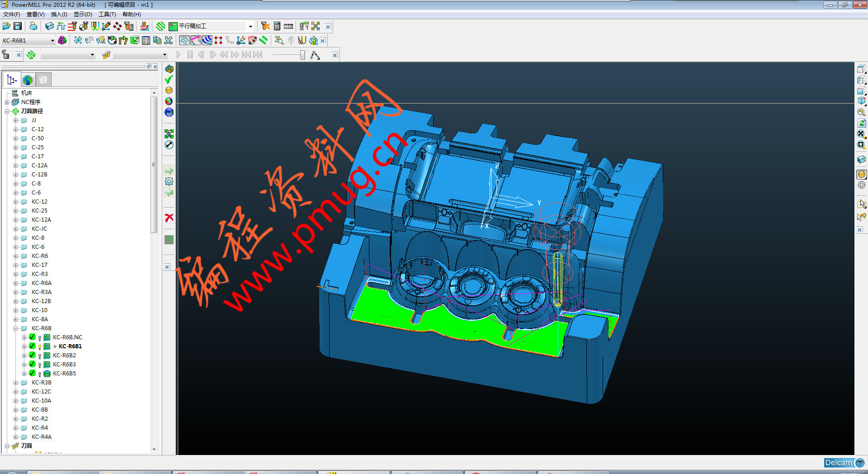The width and height of the screenshot is (868, 474).
Task: Click the wireframe globe icon on right toolbar
Action: pyautogui.click(x=862, y=185)
